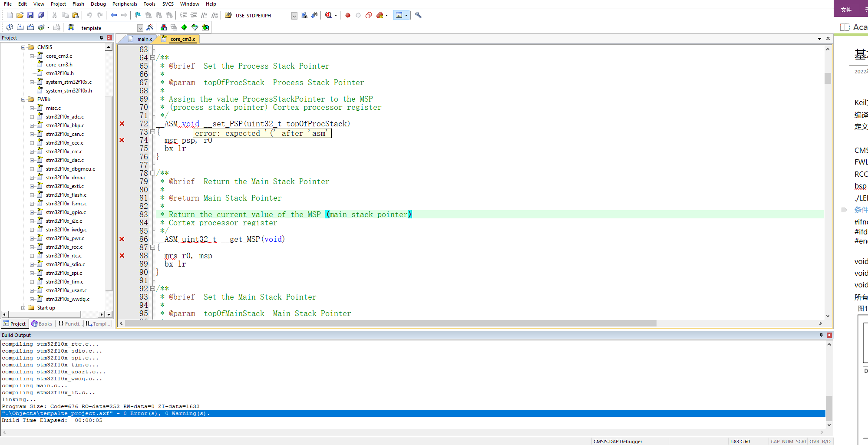Insert a breakpoint with the red dot icon
The image size is (868, 445).
[348, 15]
